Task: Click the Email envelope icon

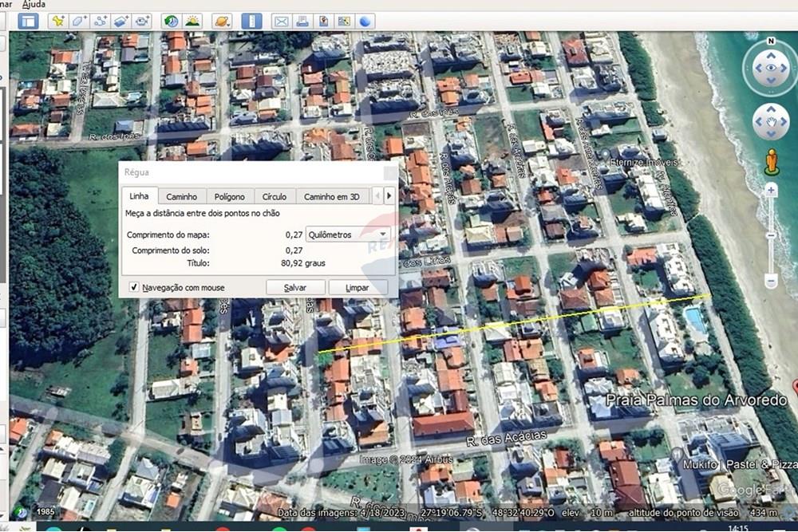Action: point(281,22)
